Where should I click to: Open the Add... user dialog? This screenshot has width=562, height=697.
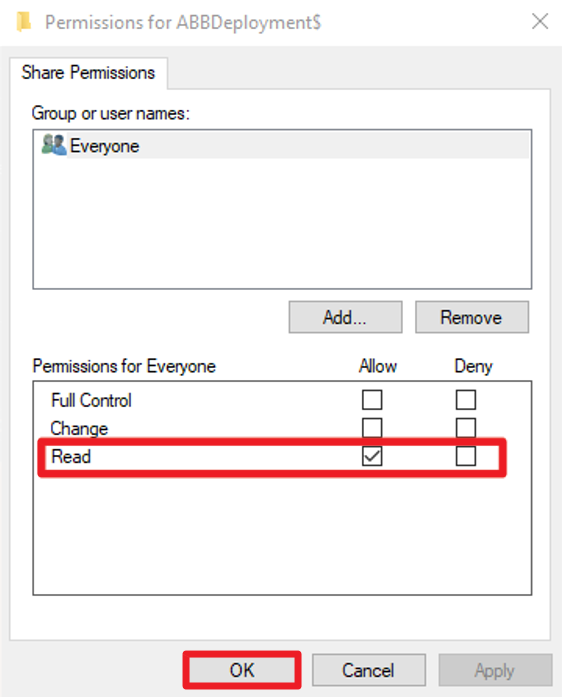345,317
